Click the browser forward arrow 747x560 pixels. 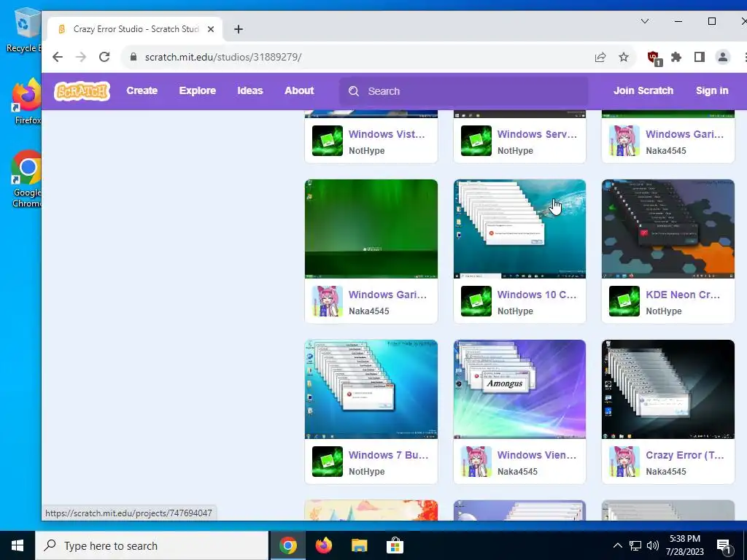point(81,57)
